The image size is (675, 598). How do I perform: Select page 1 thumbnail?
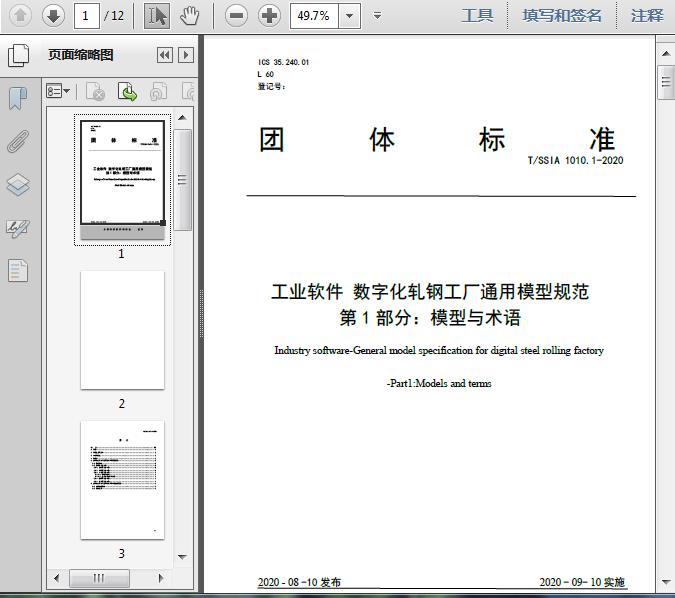[122, 180]
